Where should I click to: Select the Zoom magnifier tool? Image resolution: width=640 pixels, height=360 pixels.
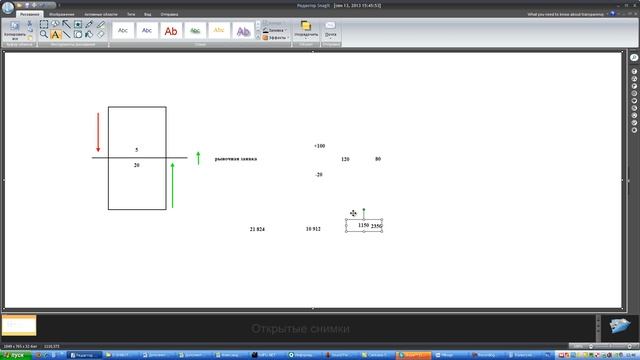(x=44, y=35)
